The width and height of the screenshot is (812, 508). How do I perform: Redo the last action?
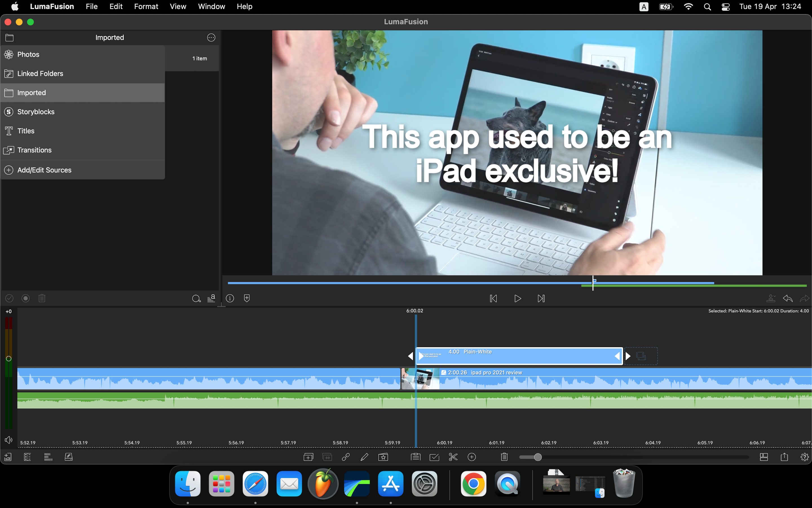point(805,298)
